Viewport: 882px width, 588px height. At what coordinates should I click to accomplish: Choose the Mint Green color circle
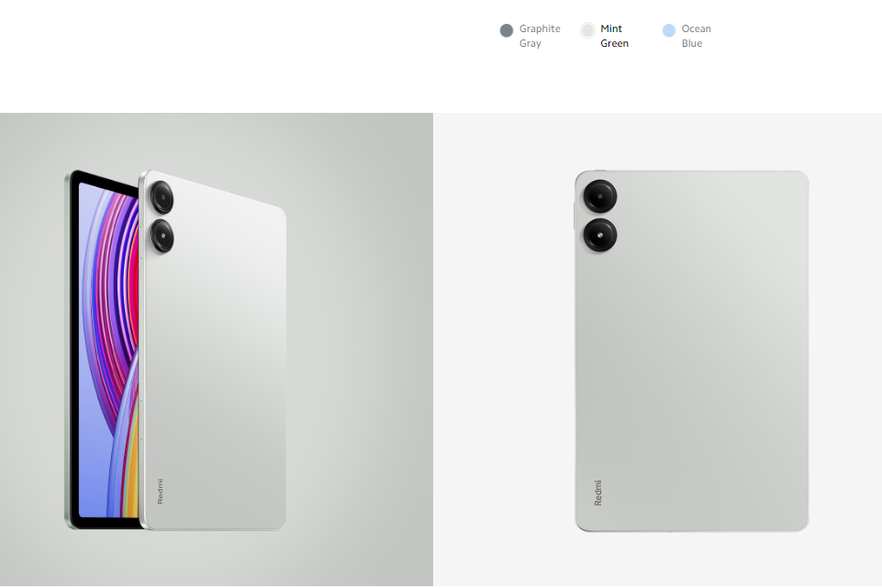tap(587, 30)
